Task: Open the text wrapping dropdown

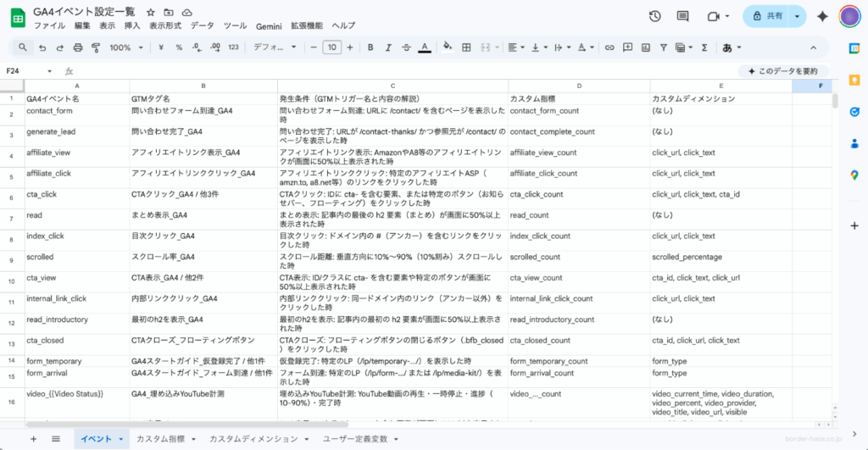Action: pyautogui.click(x=562, y=47)
